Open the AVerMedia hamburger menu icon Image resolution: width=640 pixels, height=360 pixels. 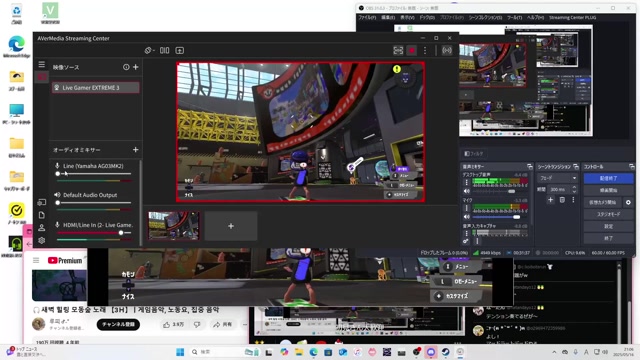(42, 64)
